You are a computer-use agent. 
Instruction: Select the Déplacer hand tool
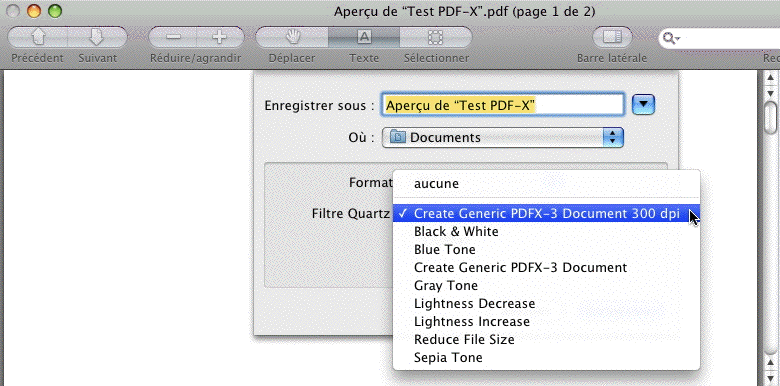(292, 37)
